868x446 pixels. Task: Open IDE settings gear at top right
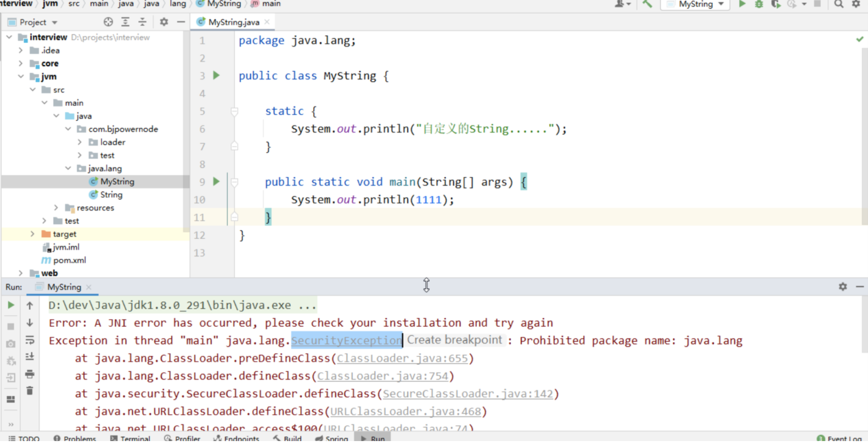click(x=856, y=4)
